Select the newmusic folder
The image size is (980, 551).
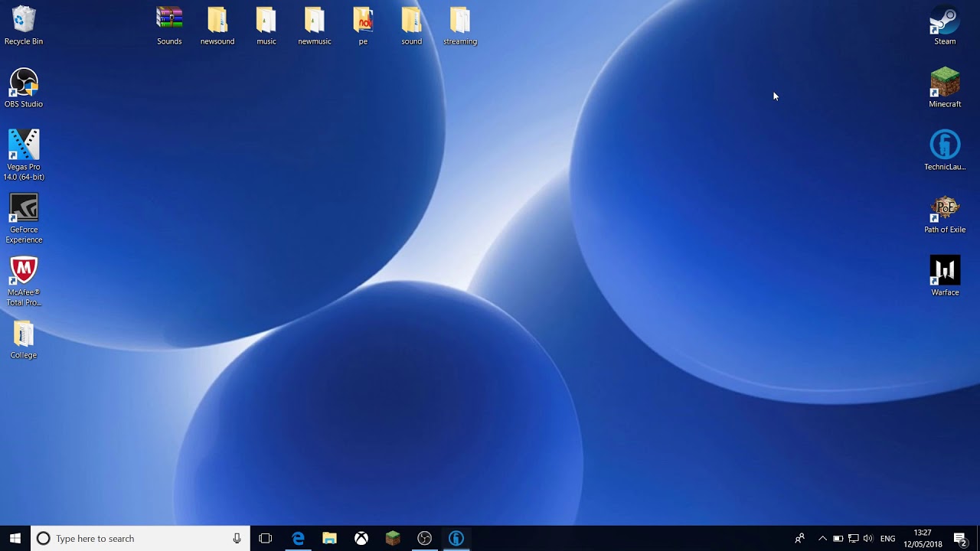pos(315,25)
